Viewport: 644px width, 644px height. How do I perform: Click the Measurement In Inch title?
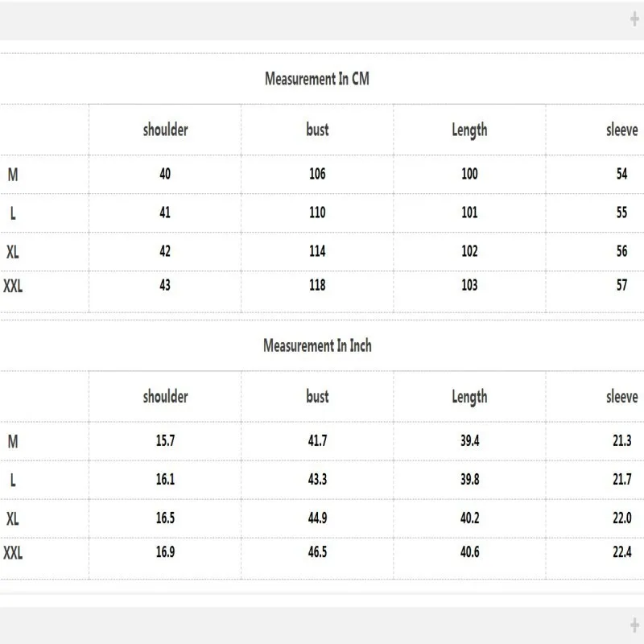coord(317,345)
